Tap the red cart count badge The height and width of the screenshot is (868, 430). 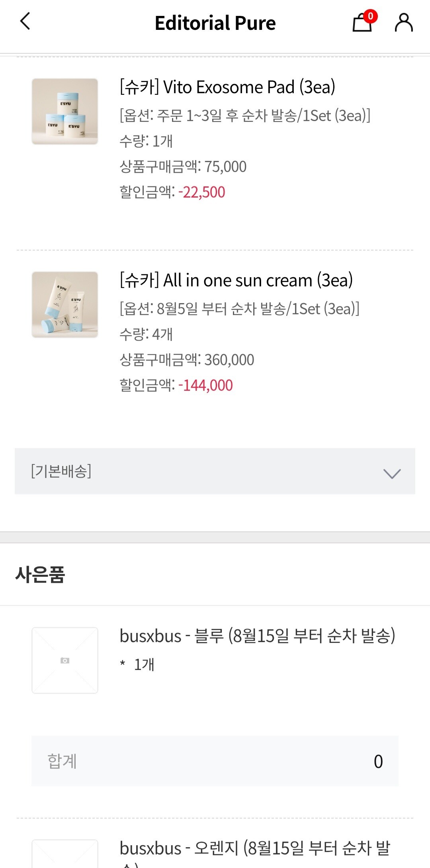click(371, 16)
